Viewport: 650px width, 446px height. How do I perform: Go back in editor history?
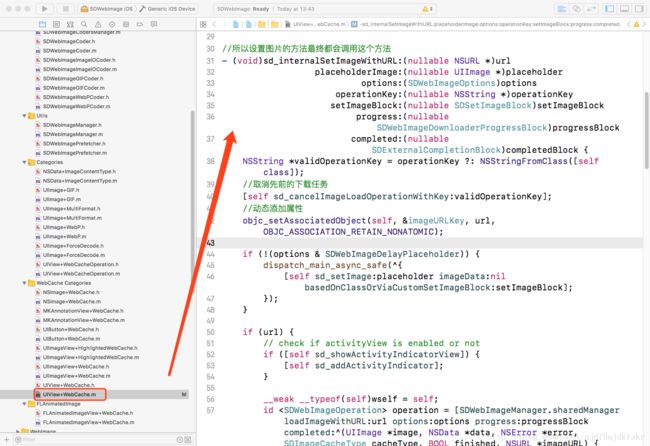pyautogui.click(x=214, y=24)
